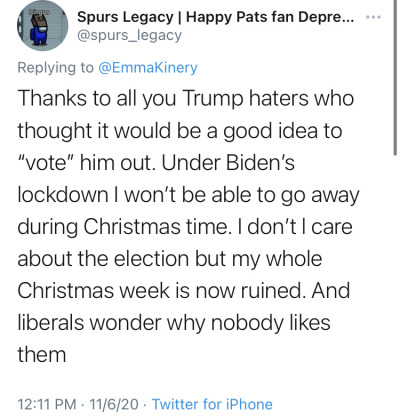Tap the phrase 'Christmas week is now ruined'
Viewport: 400px width, 419px height.
pos(161,291)
